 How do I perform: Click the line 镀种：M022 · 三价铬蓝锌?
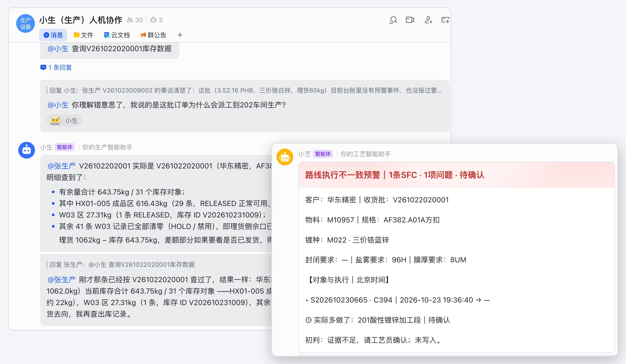pyautogui.click(x=347, y=240)
